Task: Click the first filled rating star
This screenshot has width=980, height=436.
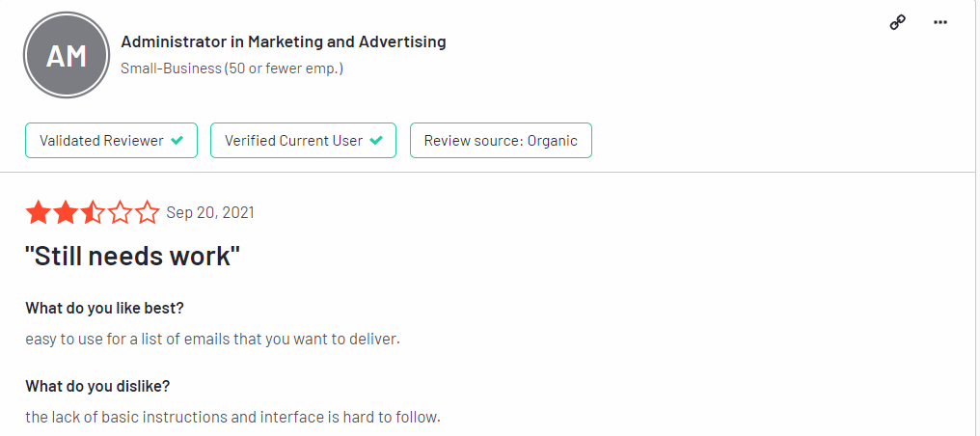Action: point(39,213)
